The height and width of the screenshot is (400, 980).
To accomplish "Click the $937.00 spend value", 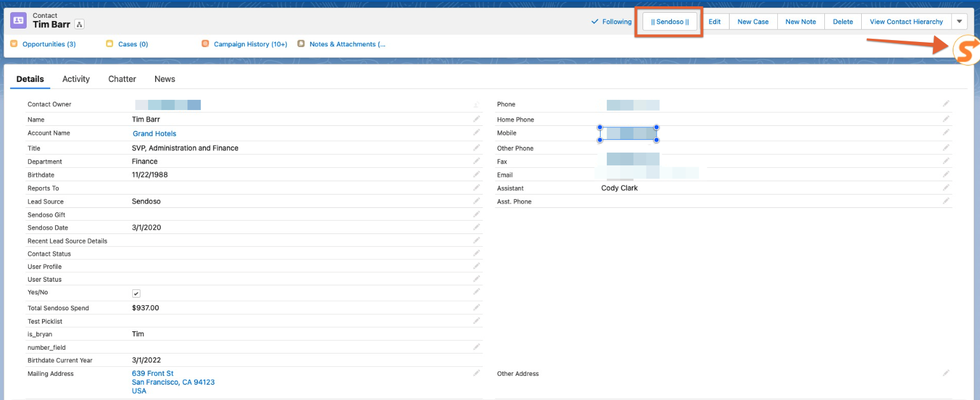I will (146, 308).
